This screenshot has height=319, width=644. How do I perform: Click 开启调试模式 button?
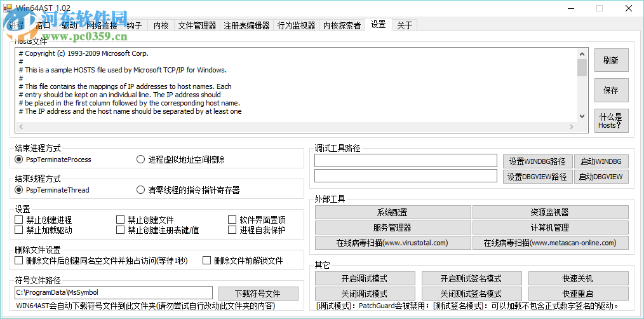pos(365,278)
